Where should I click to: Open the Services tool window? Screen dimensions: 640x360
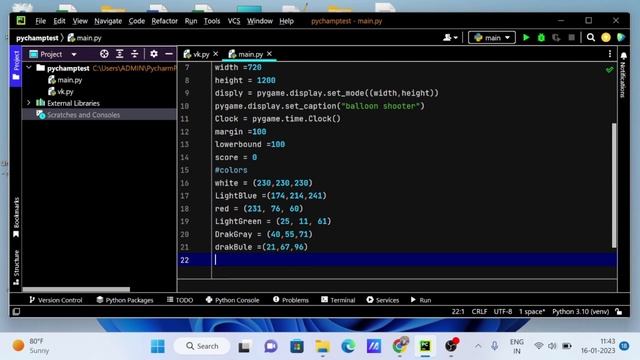(382, 300)
